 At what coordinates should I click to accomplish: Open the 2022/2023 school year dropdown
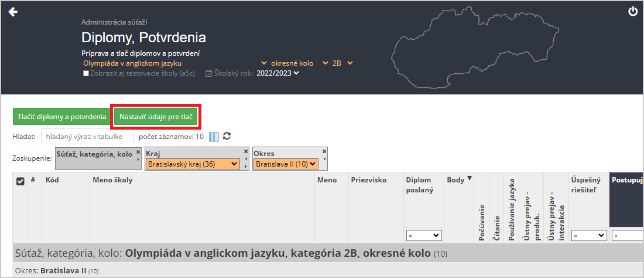[278, 73]
